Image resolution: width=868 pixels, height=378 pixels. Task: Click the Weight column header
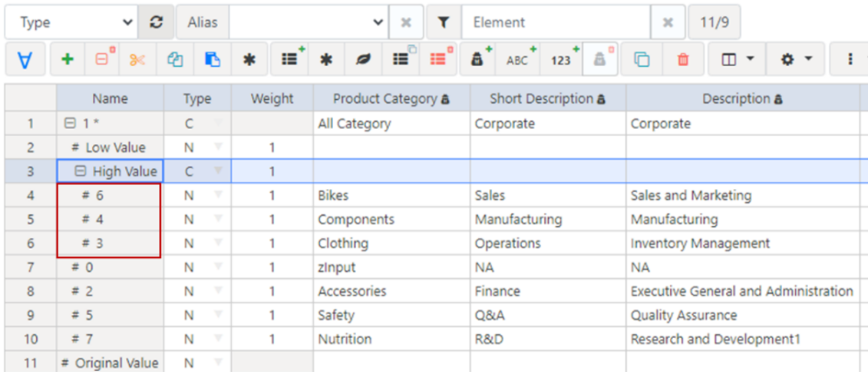coord(272,98)
